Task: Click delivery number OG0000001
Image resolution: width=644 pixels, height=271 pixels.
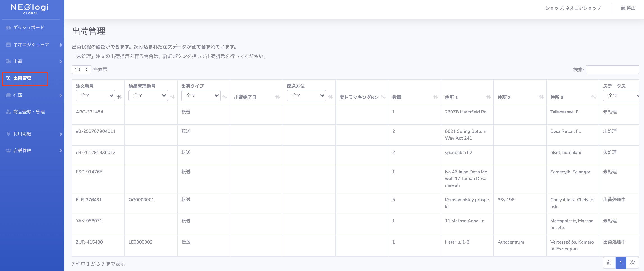Action: [x=141, y=200]
